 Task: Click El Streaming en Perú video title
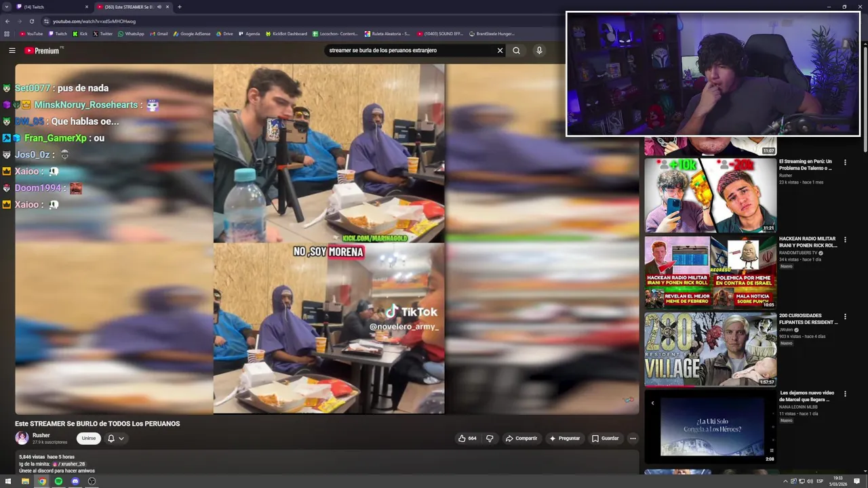(806, 165)
